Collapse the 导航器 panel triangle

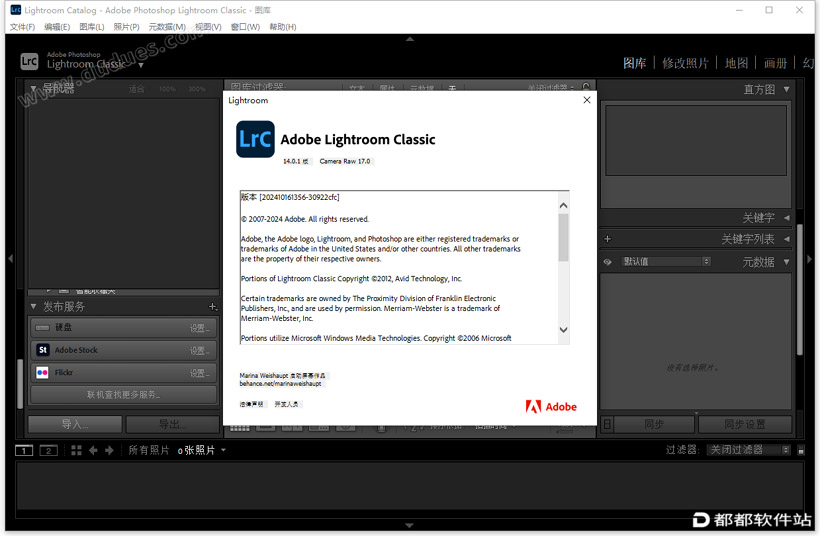click(33, 88)
